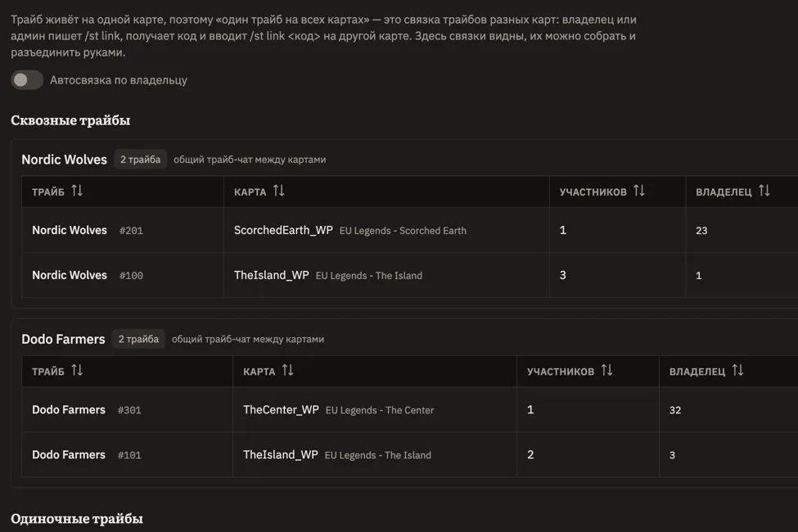This screenshot has height=532, width=798.
Task: Click TheIsland_WP map in Nordic Wolves #100 row
Action: coord(271,275)
